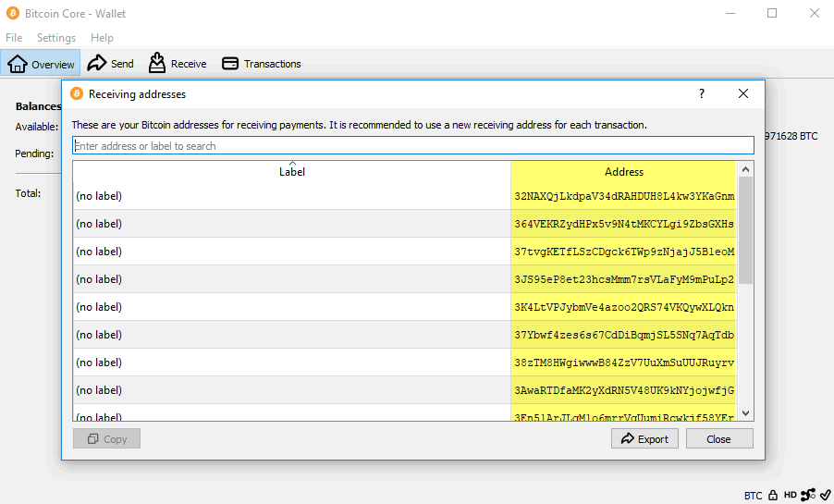
Task: Open the Help menu
Action: pos(102,38)
